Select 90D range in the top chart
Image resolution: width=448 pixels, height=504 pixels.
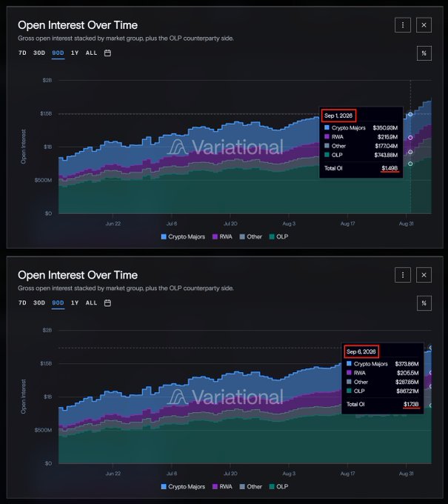pos(58,53)
